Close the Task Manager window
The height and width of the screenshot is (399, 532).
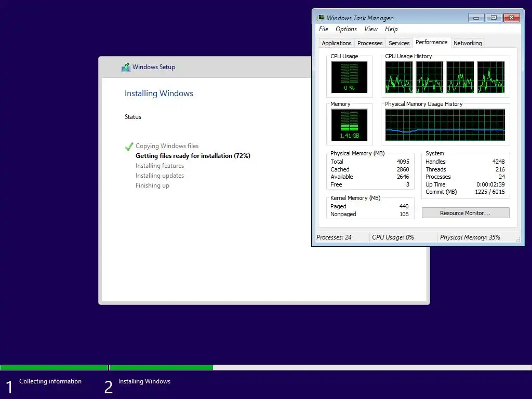point(512,18)
